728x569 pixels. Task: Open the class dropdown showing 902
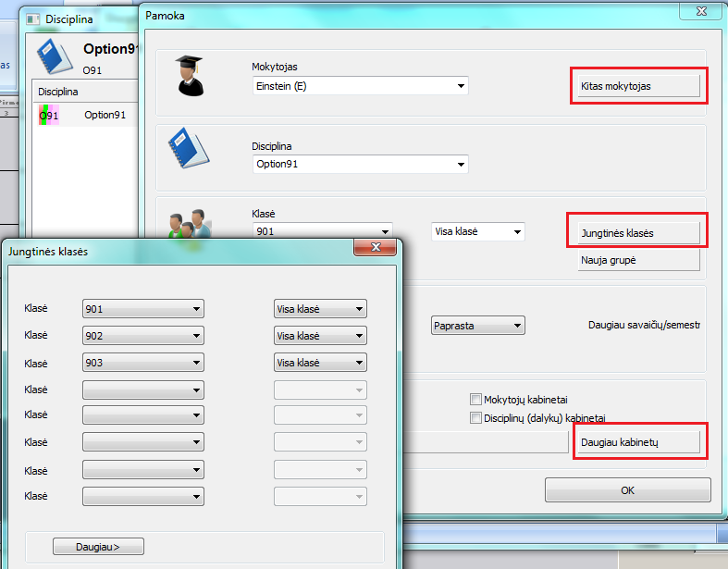point(142,336)
